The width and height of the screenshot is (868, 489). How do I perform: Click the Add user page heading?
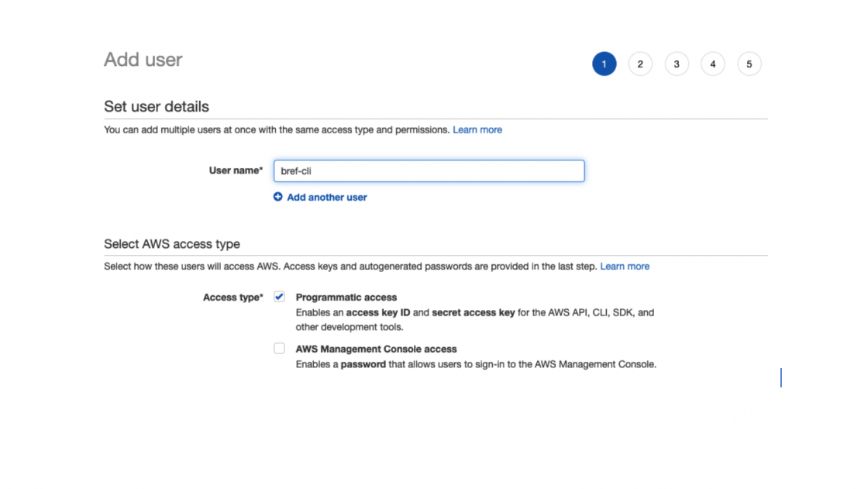pos(143,60)
